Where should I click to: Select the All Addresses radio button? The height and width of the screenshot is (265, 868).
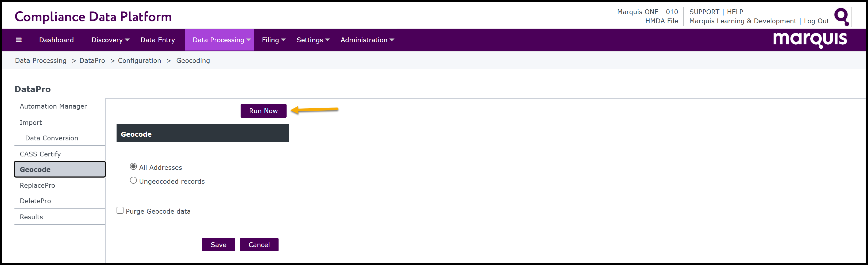pyautogui.click(x=133, y=167)
